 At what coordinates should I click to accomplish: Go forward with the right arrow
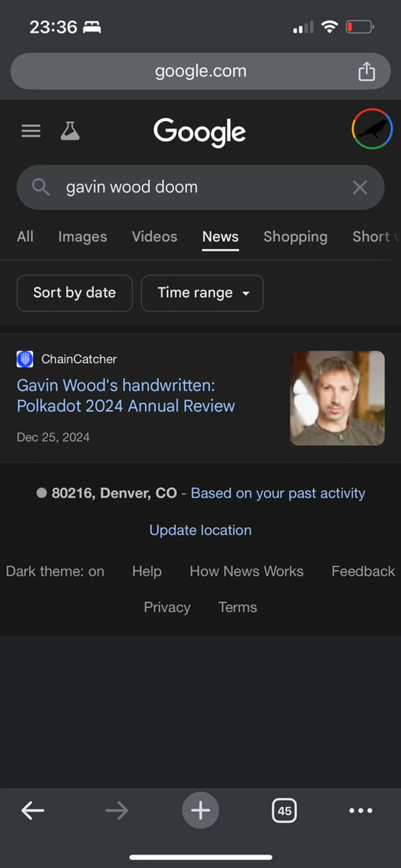click(x=117, y=811)
